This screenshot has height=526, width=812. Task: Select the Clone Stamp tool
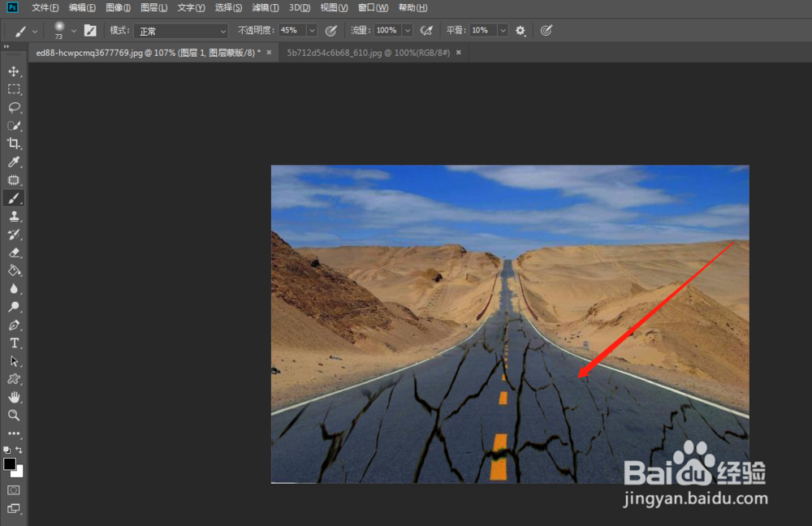coord(14,217)
